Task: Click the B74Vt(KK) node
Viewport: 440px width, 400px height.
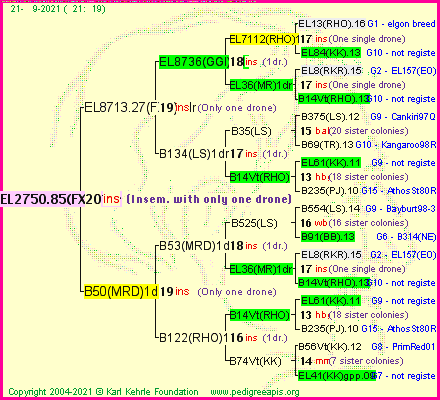Action: coord(256,361)
